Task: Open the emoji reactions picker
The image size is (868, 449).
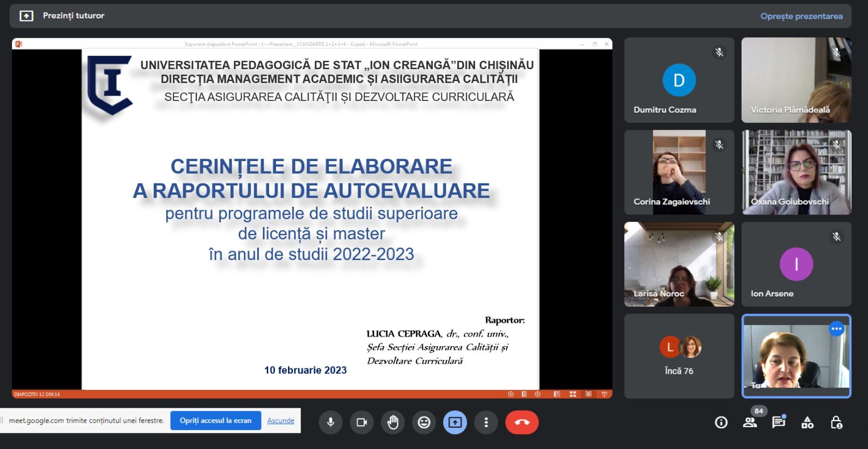Action: [424, 422]
